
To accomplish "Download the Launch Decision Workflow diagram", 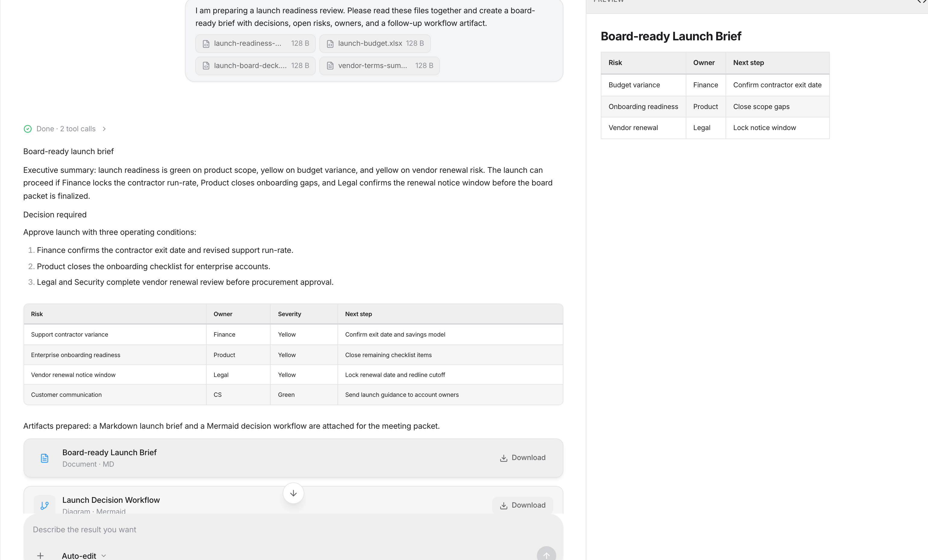I will pyautogui.click(x=522, y=505).
